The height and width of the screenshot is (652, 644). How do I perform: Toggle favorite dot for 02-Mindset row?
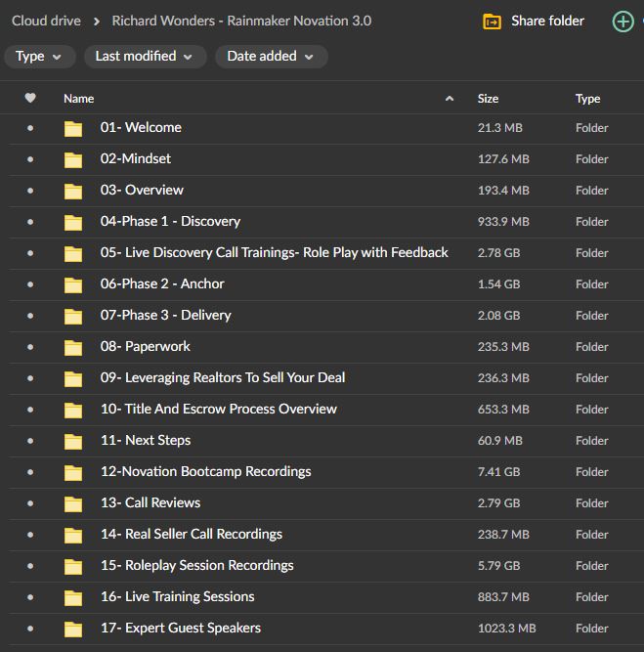pyautogui.click(x=30, y=159)
